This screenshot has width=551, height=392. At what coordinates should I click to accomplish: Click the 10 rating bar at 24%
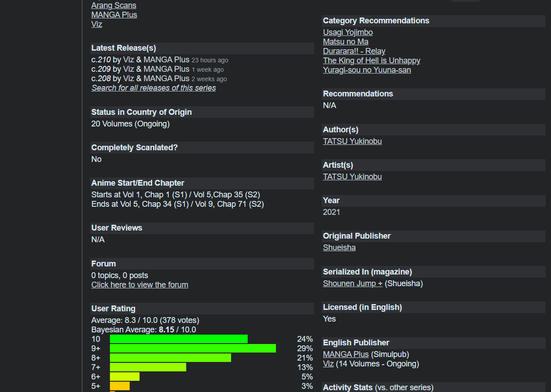pos(179,339)
